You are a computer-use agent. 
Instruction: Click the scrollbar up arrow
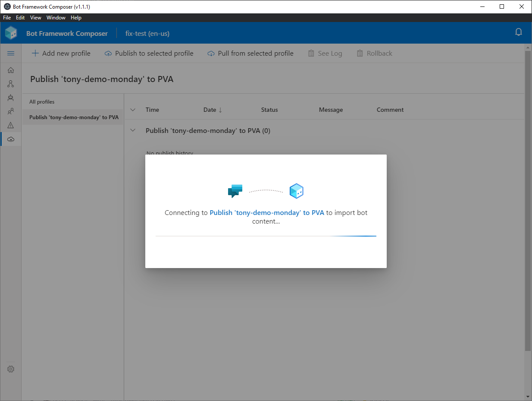(x=528, y=47)
